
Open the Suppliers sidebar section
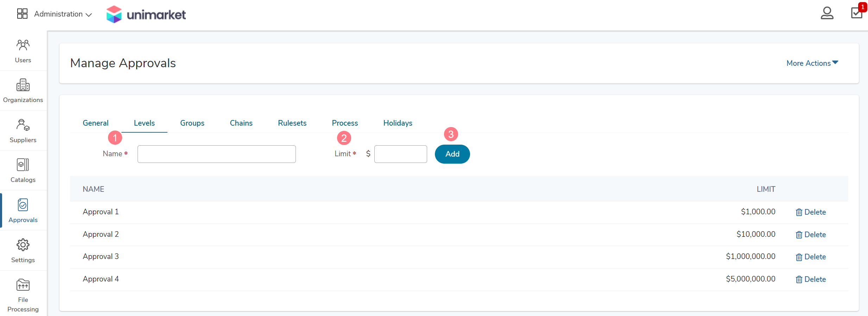click(x=23, y=131)
